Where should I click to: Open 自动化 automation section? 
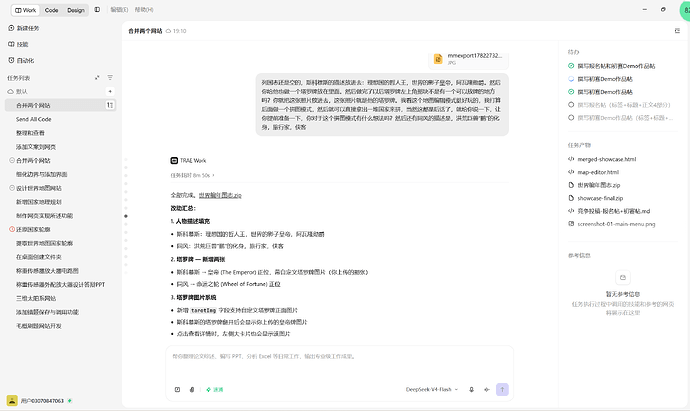tap(21, 60)
